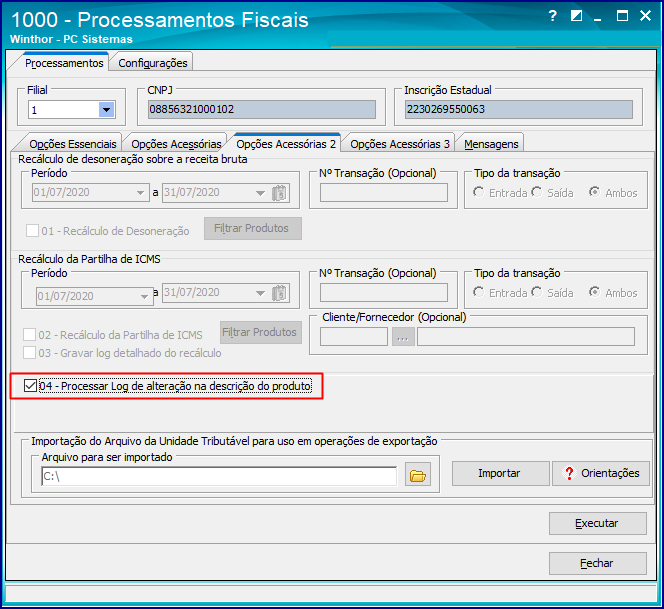Click calendar icon in Desoneração Período

pyautogui.click(x=279, y=193)
